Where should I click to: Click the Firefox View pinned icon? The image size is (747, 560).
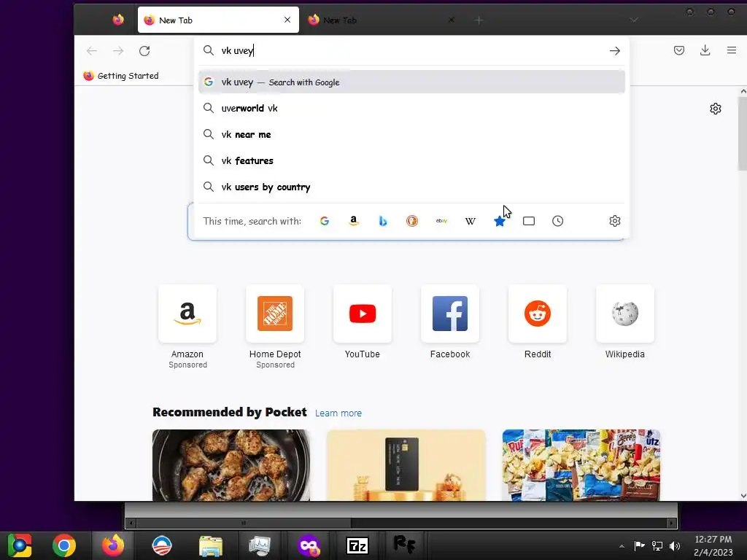pyautogui.click(x=118, y=20)
